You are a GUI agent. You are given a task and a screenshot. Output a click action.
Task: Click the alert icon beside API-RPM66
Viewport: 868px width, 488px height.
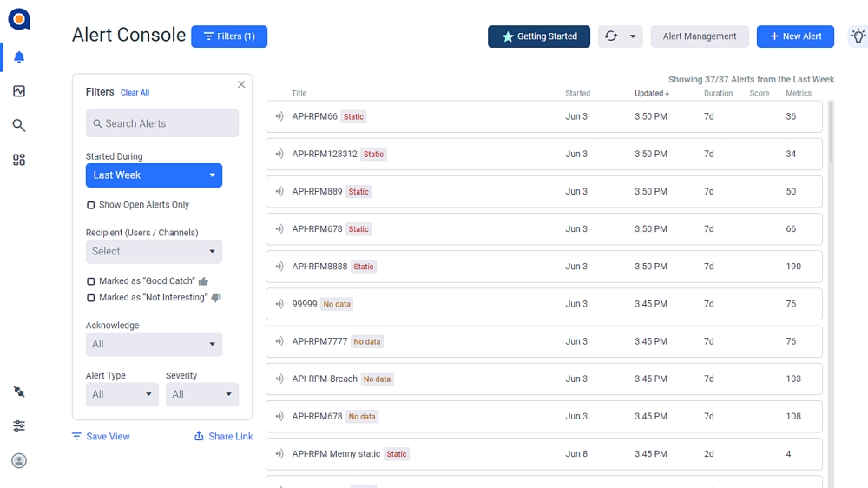pyautogui.click(x=279, y=116)
